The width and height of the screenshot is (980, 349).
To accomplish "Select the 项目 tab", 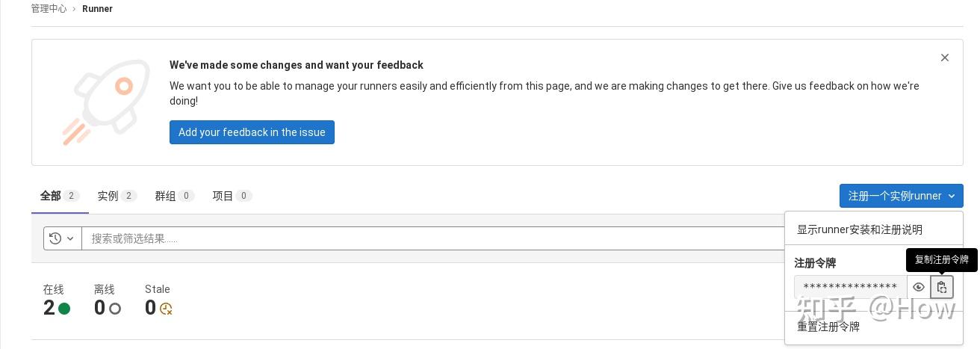I will point(232,196).
